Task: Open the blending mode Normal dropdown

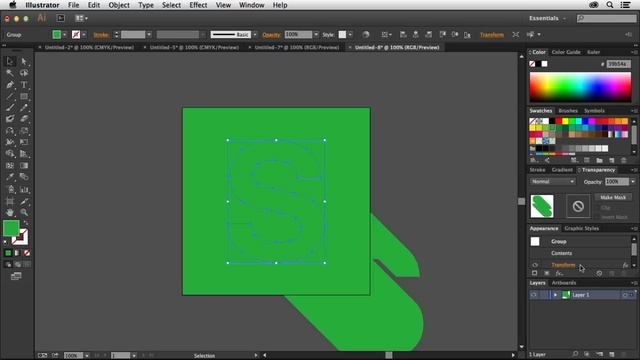Action: click(x=553, y=182)
